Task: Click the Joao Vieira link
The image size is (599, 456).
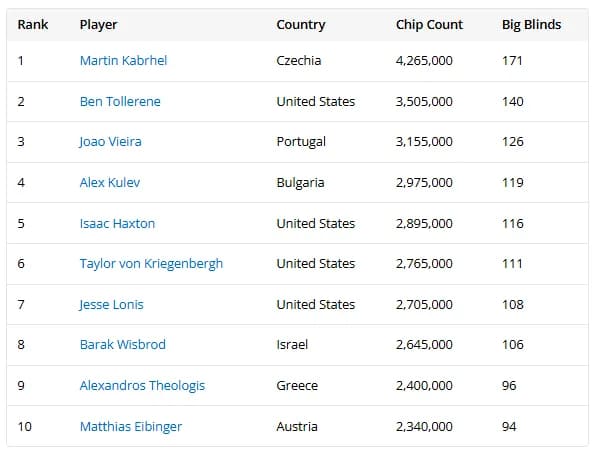Action: (x=110, y=142)
